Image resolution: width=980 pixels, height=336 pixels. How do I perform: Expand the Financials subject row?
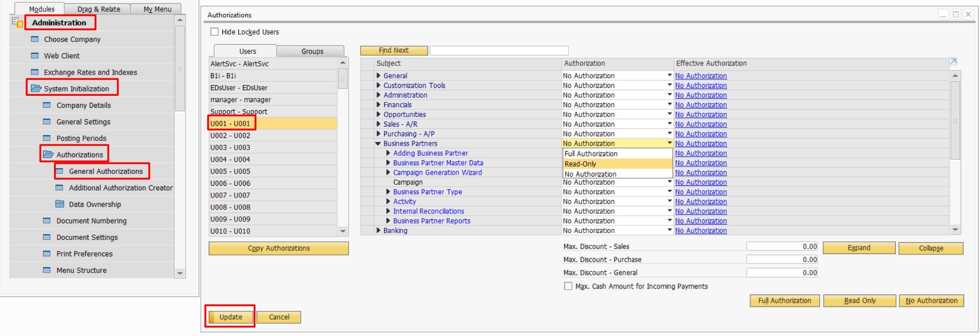378,105
